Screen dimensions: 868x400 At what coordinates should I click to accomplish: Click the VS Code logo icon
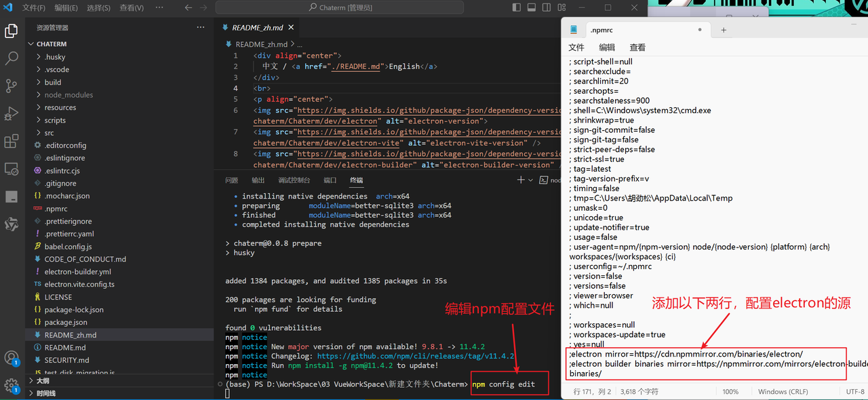(x=8, y=7)
